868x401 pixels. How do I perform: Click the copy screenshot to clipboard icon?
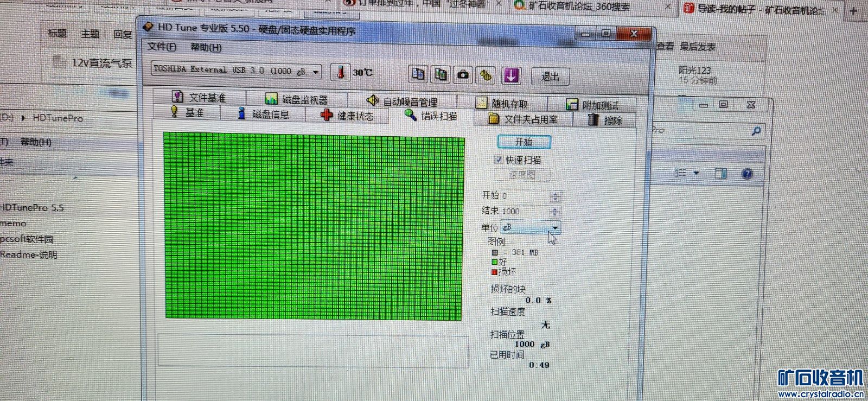[441, 74]
